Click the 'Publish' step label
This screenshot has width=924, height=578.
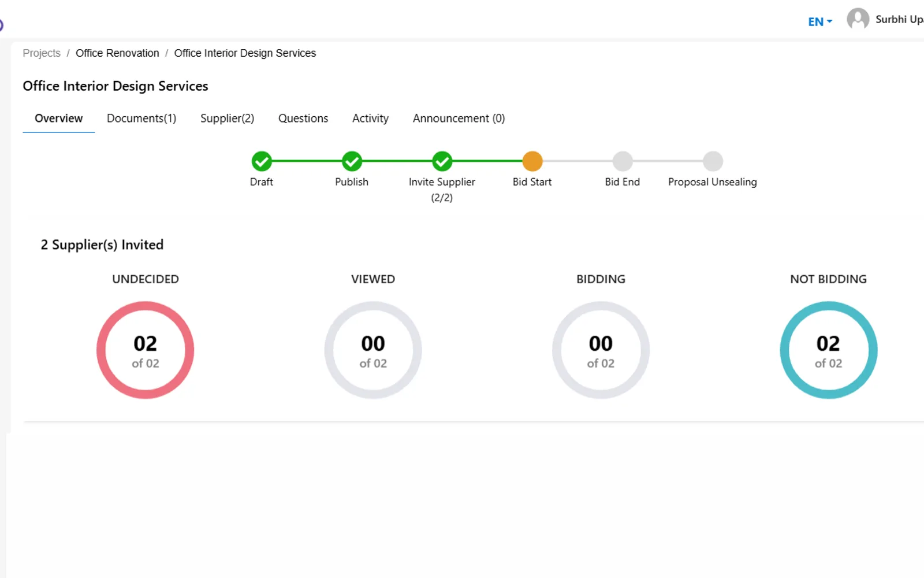coord(352,181)
